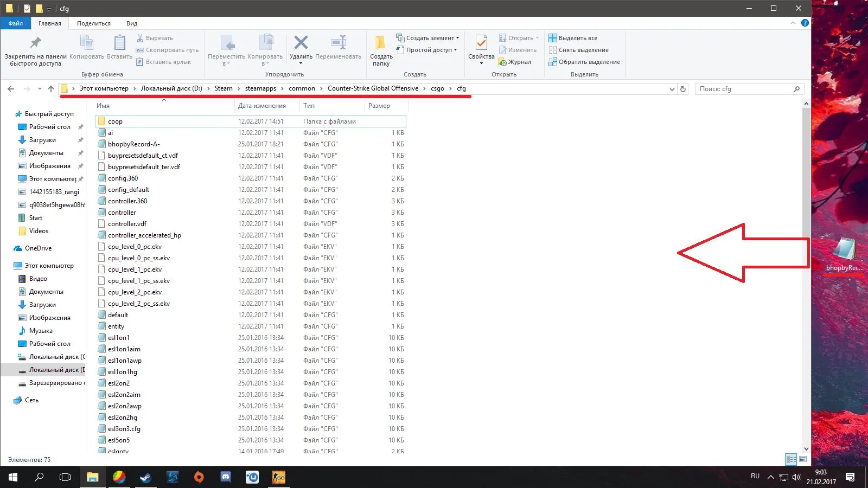Switch to Details view icon in status bar
Screen dimensions: 868x488
(x=792, y=459)
